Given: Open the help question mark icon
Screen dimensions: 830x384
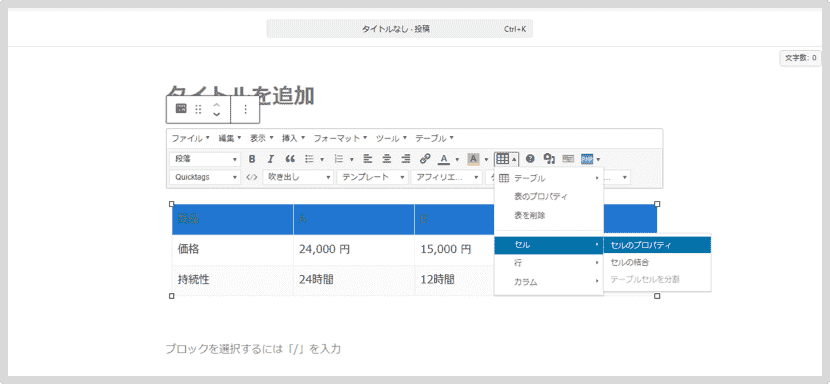Looking at the screenshot, I should pyautogui.click(x=530, y=159).
